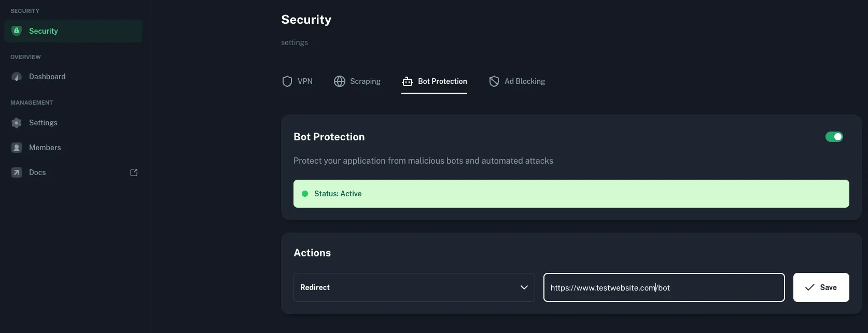This screenshot has height=333, width=868.
Task: Click the VPN shield icon
Action: tap(287, 81)
